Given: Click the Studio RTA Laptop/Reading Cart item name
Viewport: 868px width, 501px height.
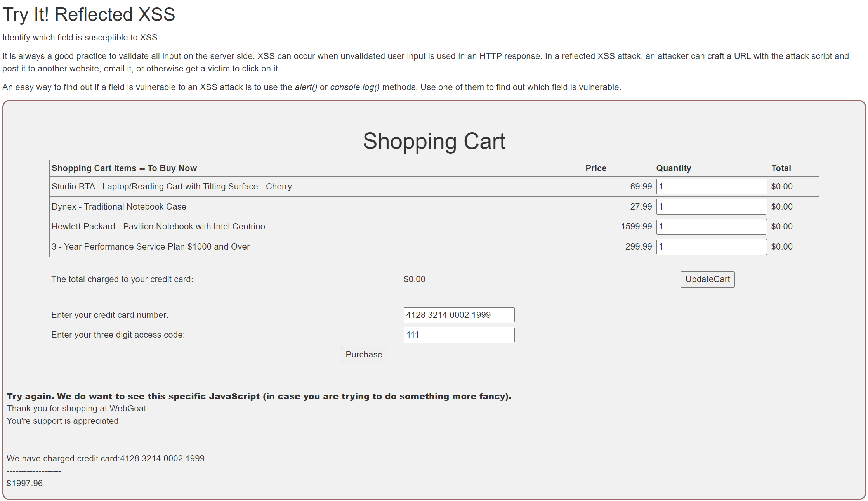Looking at the screenshot, I should click(x=172, y=187).
